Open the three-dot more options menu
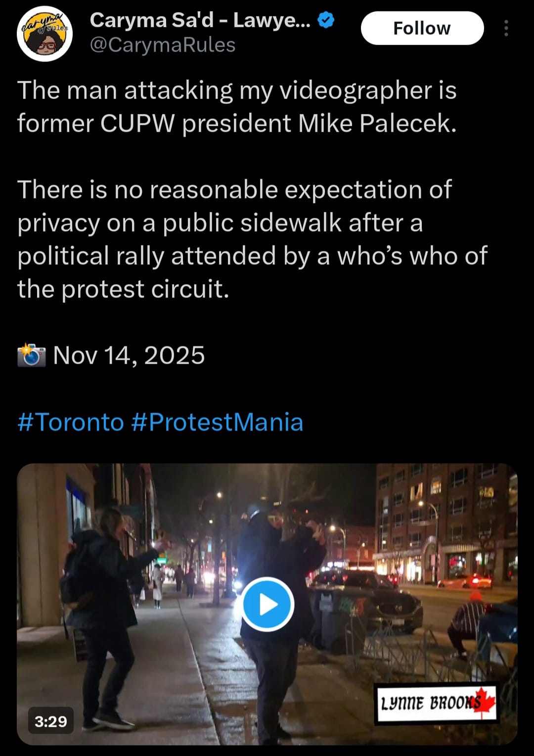Screen dimensions: 534x756 (506, 29)
